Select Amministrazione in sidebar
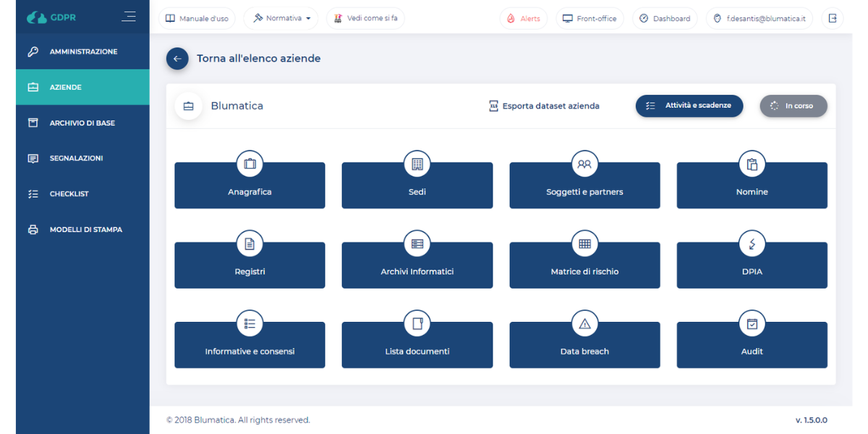Screen dimensions: 868x434 pyautogui.click(x=82, y=52)
